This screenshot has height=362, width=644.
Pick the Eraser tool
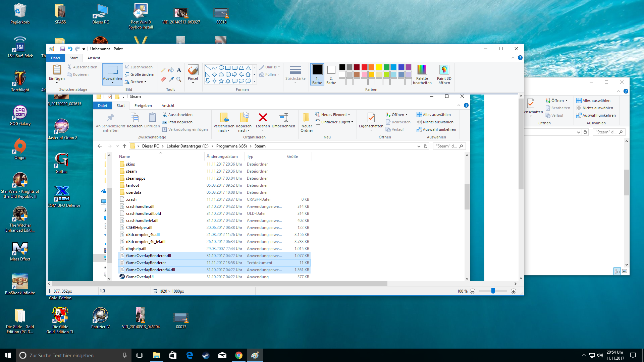[x=163, y=80]
